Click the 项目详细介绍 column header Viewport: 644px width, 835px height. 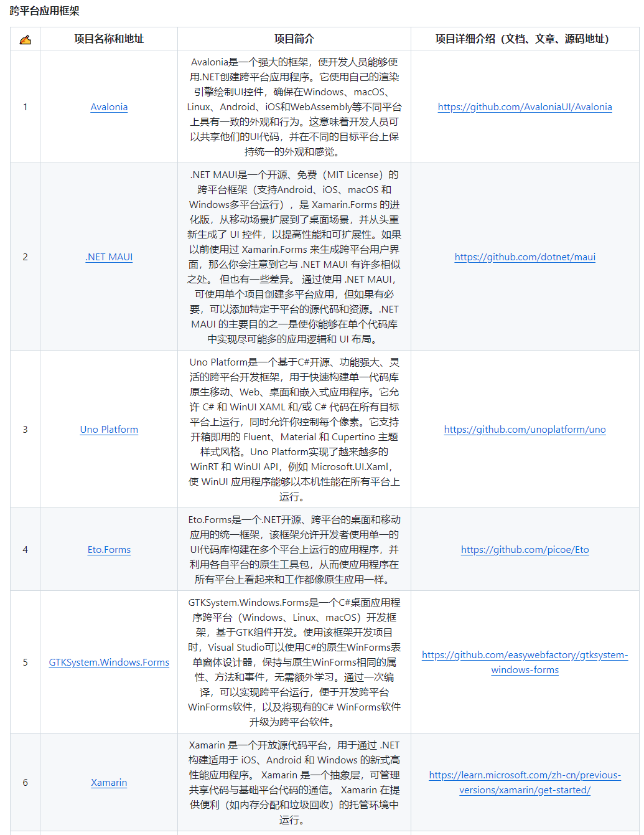tap(525, 39)
